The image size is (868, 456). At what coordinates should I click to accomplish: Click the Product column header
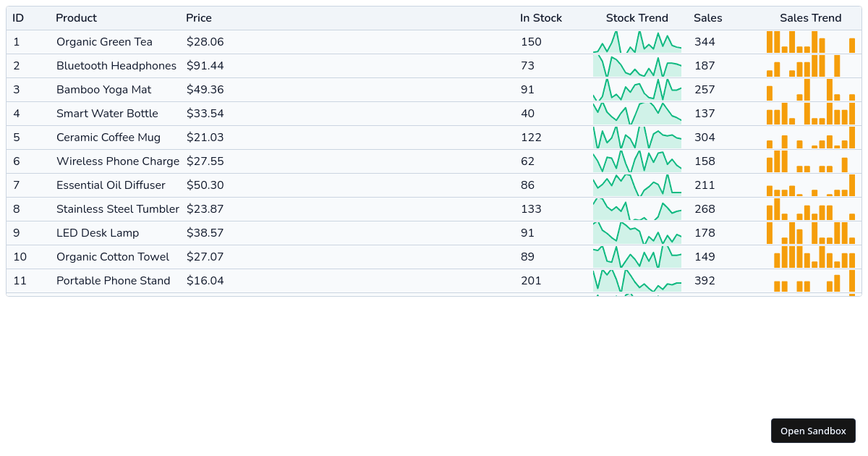click(x=76, y=18)
